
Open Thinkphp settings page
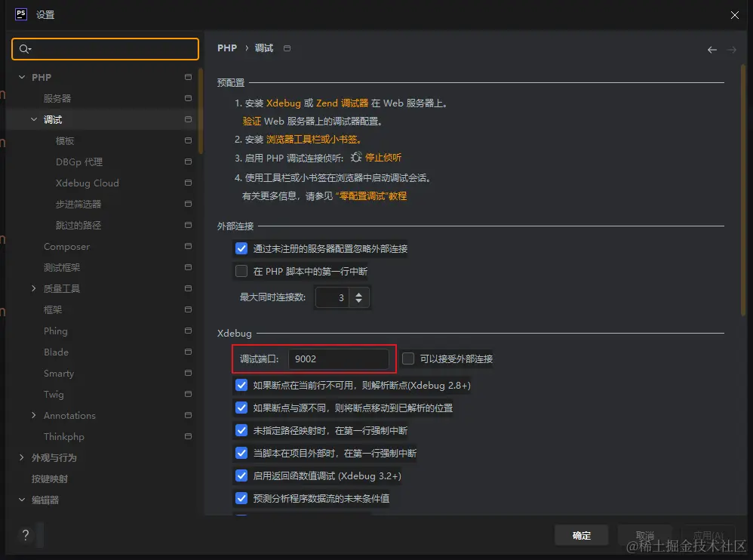click(64, 436)
